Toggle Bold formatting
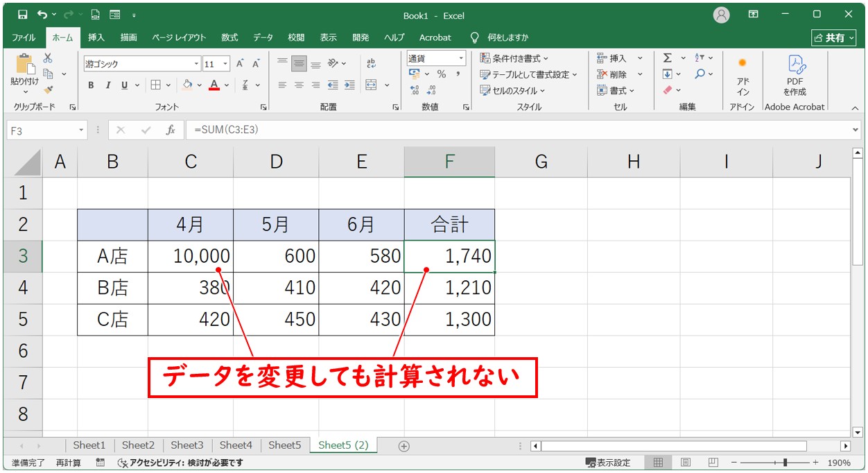Viewport: 868px width, 473px height. coord(91,85)
